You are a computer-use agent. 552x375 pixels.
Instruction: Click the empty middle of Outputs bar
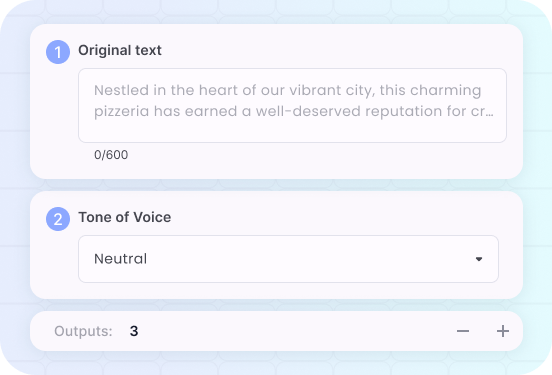point(296,331)
